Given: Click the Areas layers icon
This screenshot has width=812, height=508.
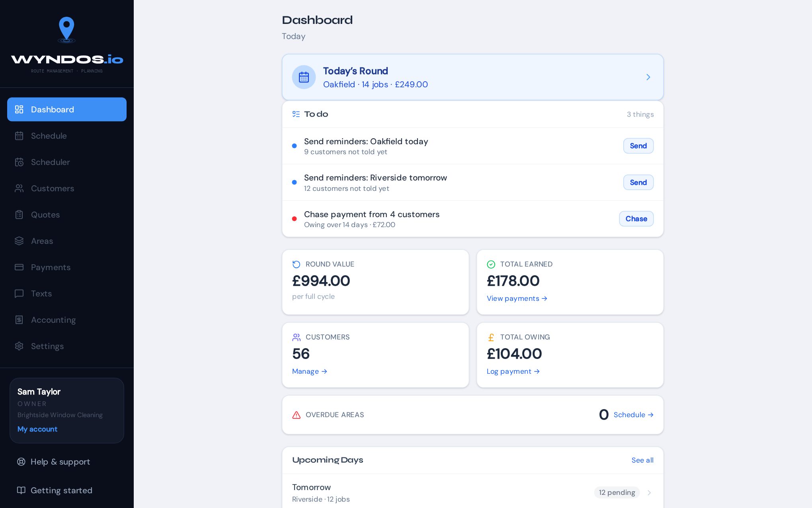Looking at the screenshot, I should 19,241.
